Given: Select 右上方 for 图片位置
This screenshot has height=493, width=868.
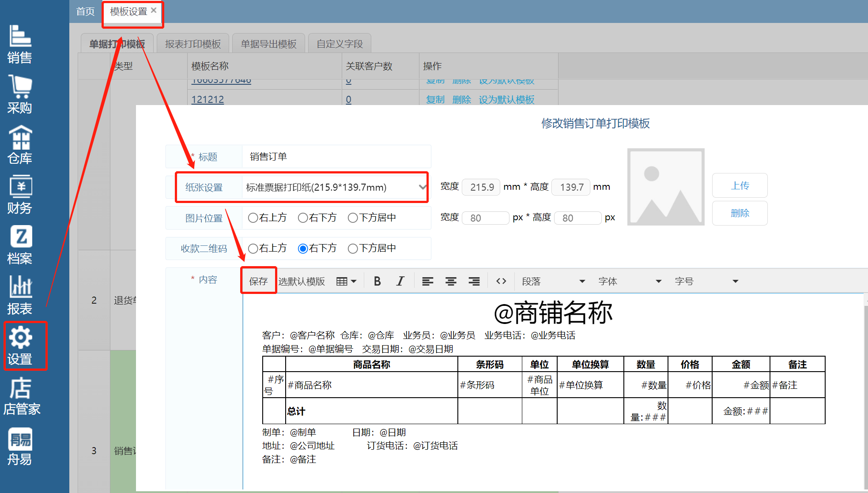Looking at the screenshot, I should [253, 218].
